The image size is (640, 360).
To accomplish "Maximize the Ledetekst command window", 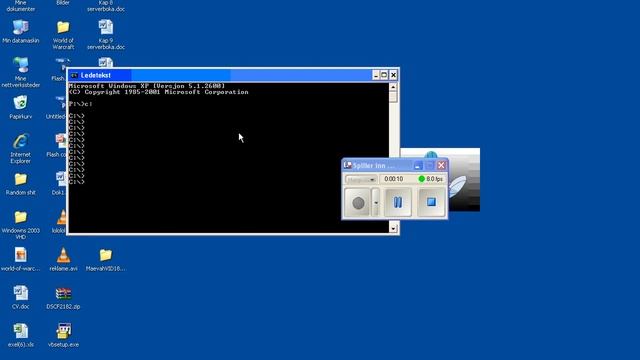I will coord(384,75).
